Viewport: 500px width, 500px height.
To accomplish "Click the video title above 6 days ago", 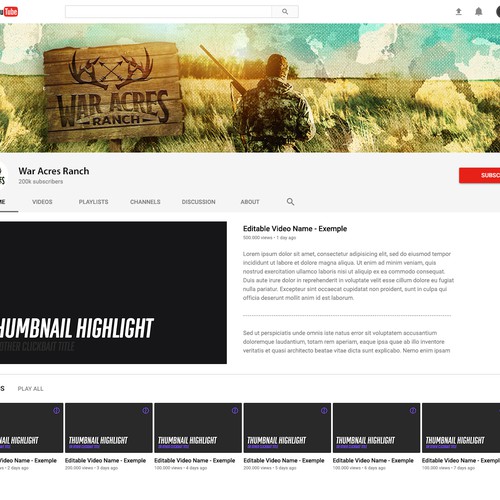I will (373, 460).
